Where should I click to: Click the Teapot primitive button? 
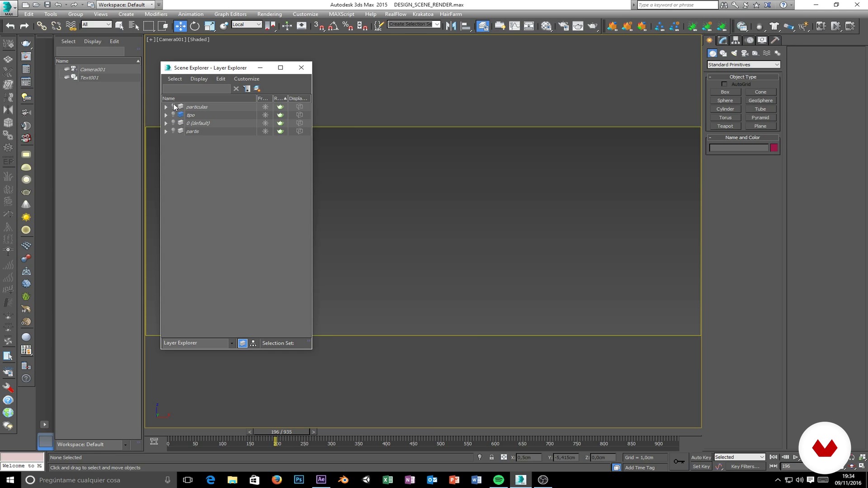pyautogui.click(x=725, y=126)
